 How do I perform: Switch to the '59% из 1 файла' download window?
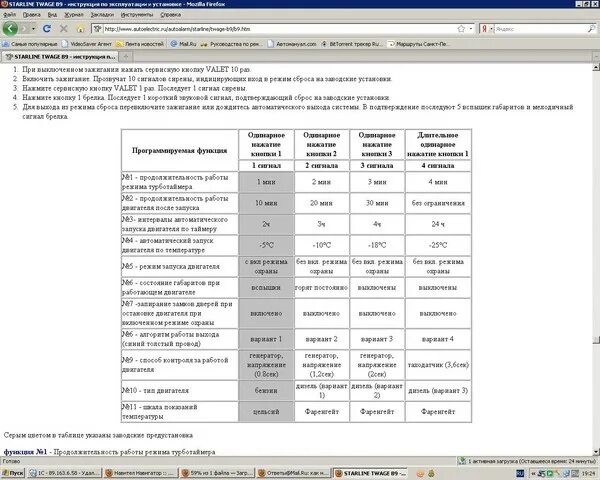[x=217, y=473]
